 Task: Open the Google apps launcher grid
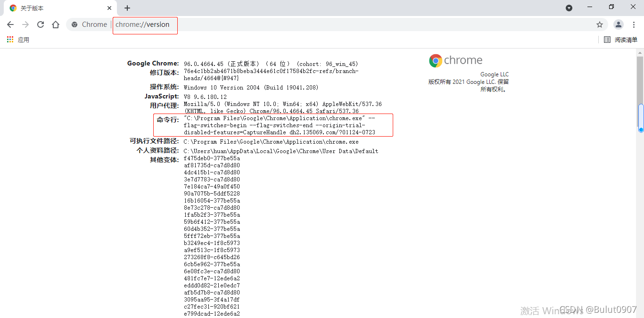pyautogui.click(x=10, y=40)
